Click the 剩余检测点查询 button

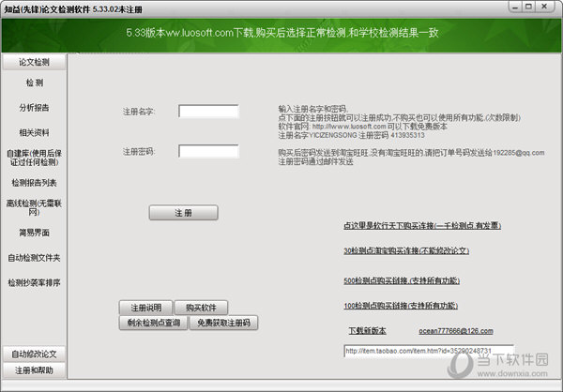click(153, 323)
